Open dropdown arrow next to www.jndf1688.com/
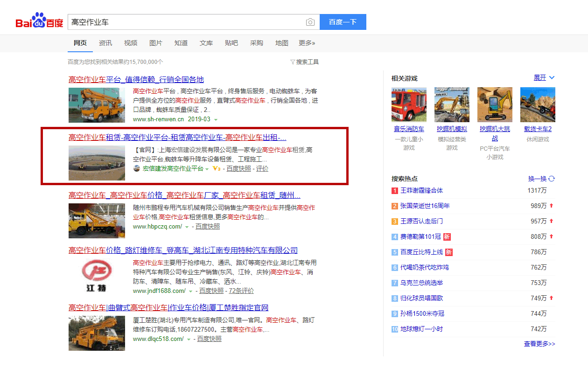588x375 pixels. click(190, 292)
